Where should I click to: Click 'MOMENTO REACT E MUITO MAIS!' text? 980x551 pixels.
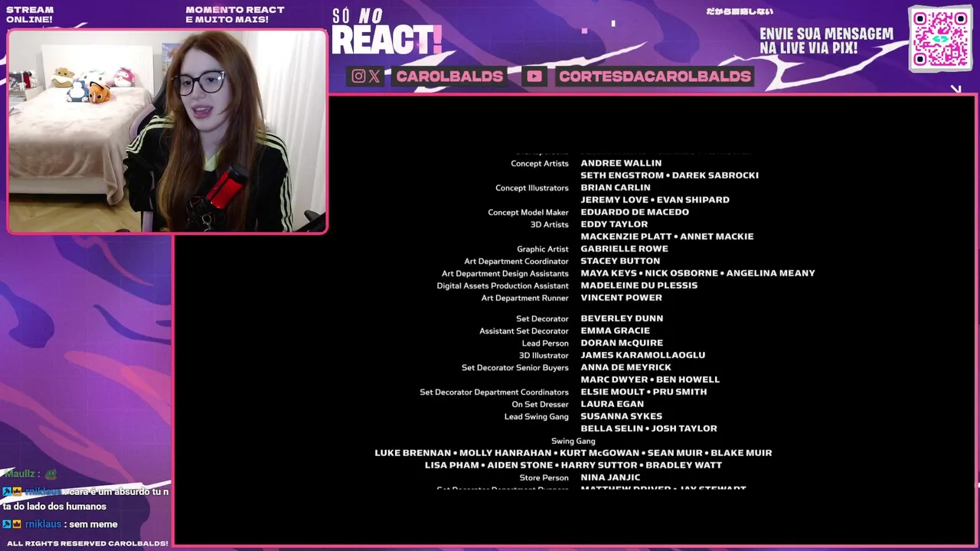click(234, 15)
